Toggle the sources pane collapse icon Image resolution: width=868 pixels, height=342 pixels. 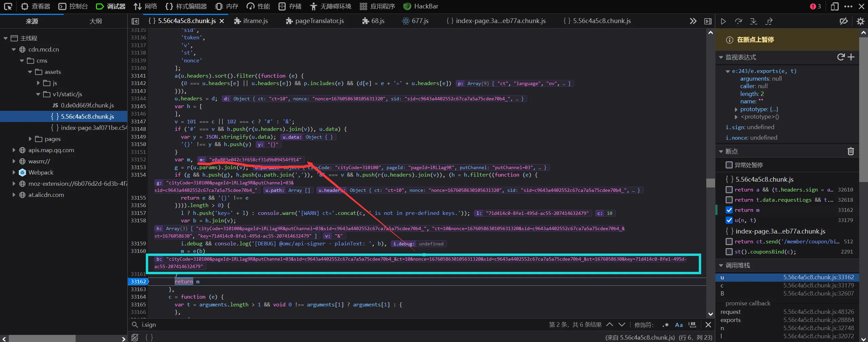[x=135, y=21]
